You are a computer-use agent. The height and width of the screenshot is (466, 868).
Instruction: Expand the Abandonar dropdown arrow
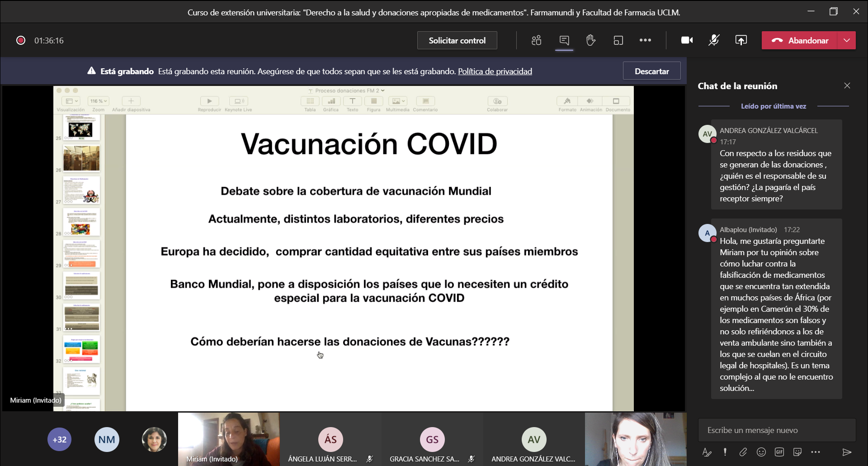(x=847, y=40)
